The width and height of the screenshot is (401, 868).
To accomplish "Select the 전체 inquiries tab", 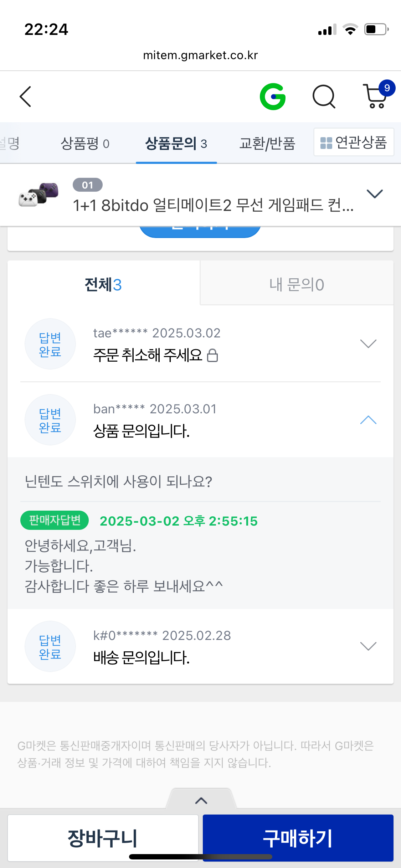I will 103,285.
